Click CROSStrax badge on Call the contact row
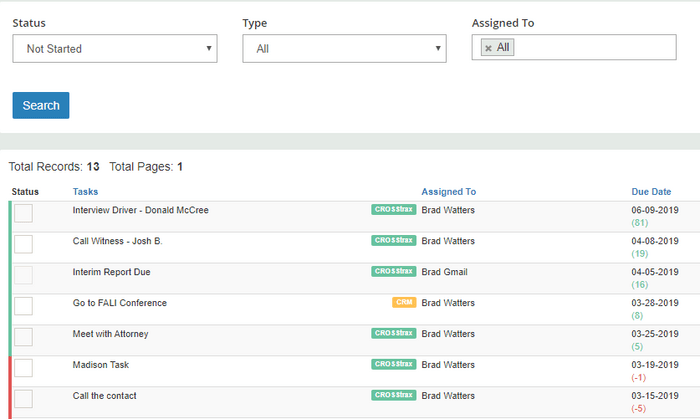 point(393,396)
